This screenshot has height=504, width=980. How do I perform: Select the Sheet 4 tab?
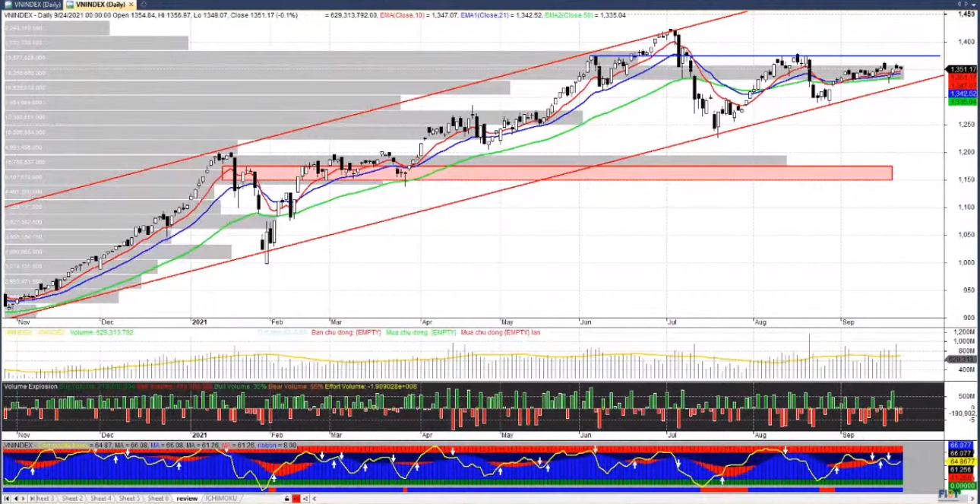click(100, 499)
